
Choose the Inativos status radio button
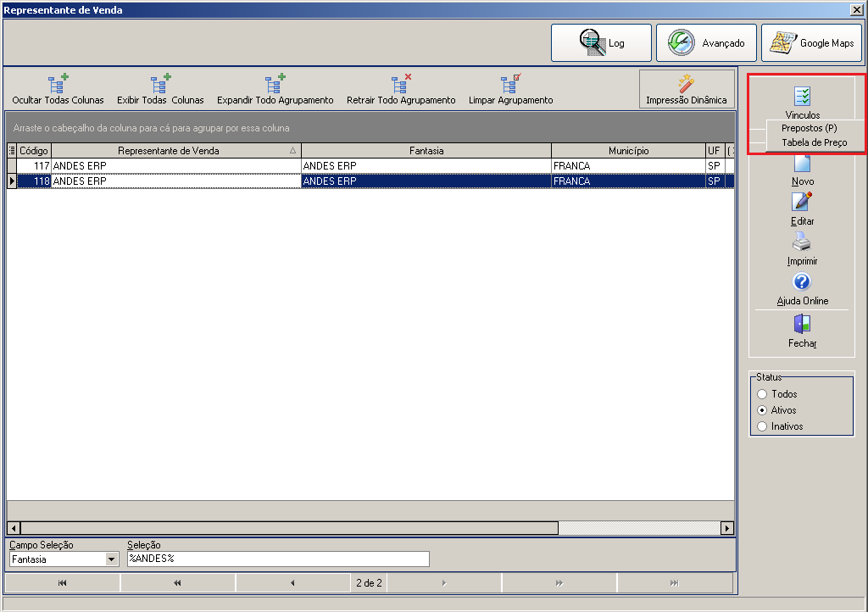click(762, 426)
